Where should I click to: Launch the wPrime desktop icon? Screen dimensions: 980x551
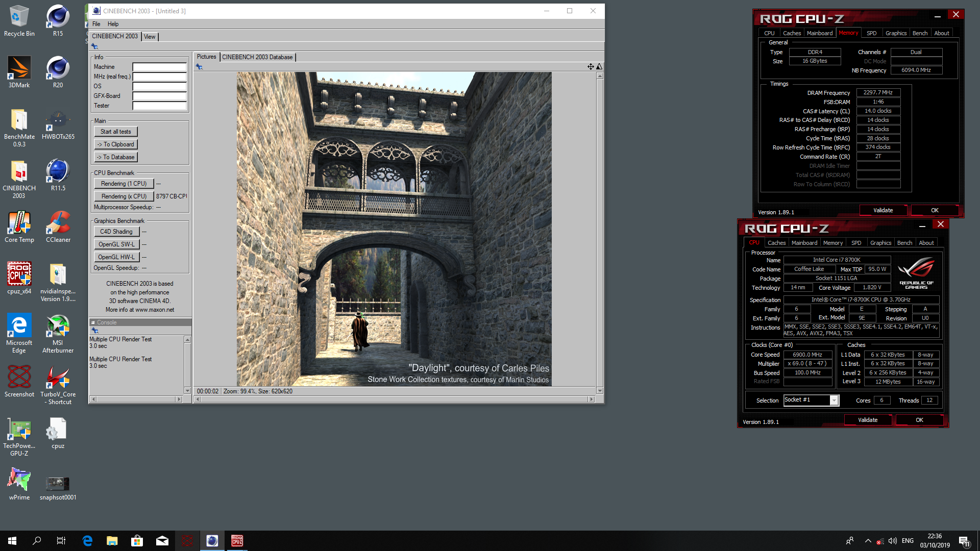pyautogui.click(x=19, y=484)
